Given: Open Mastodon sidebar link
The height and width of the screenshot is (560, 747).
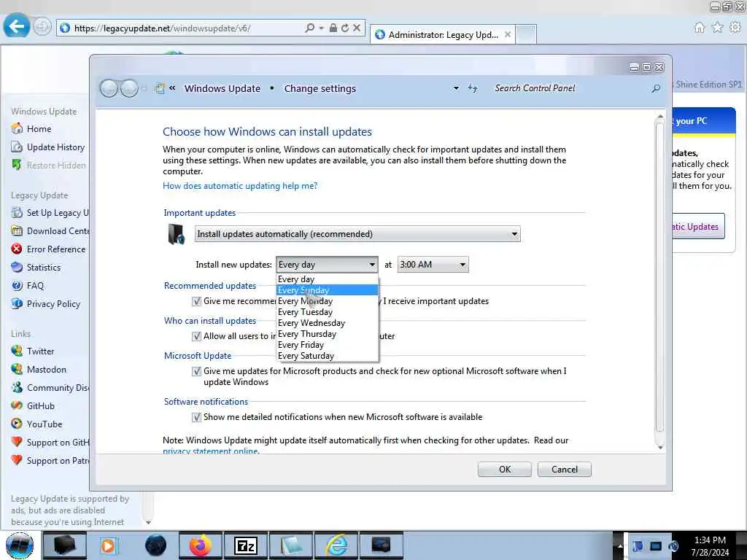Looking at the screenshot, I should pyautogui.click(x=46, y=370).
